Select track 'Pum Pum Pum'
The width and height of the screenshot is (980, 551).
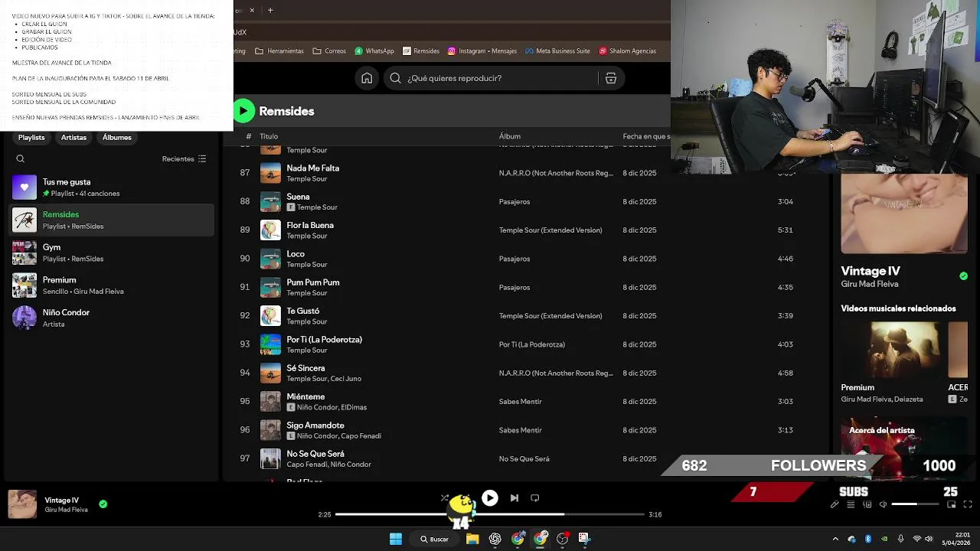coord(313,282)
